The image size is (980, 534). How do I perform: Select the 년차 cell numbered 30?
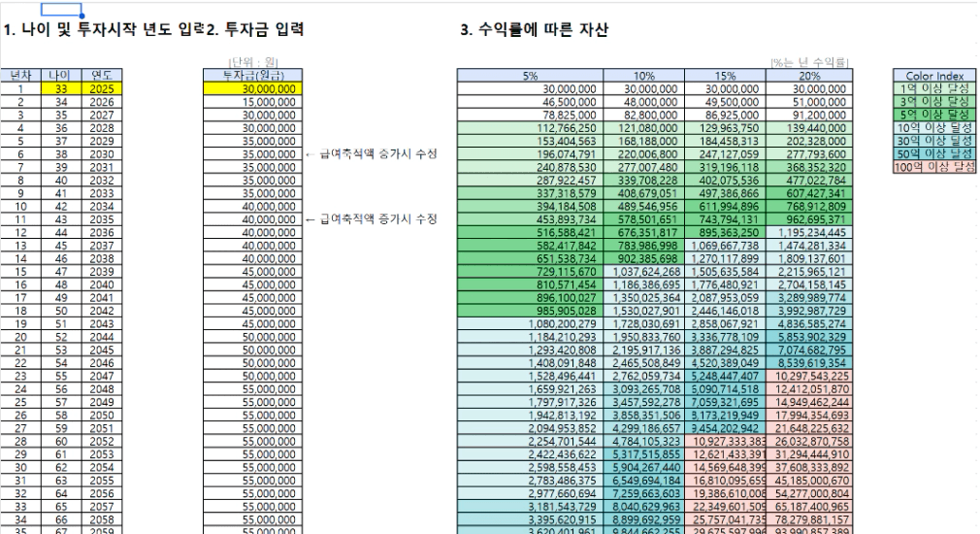click(20, 468)
